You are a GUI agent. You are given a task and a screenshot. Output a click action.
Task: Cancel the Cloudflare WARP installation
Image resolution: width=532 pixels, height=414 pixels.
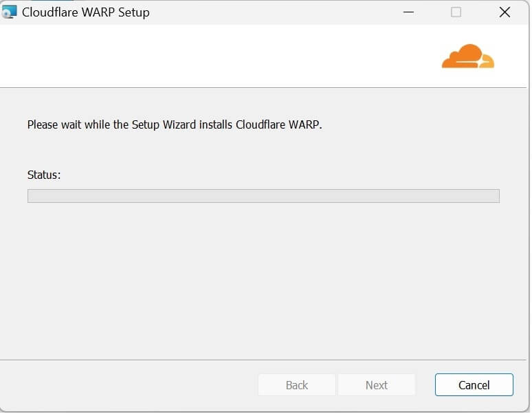tap(474, 385)
